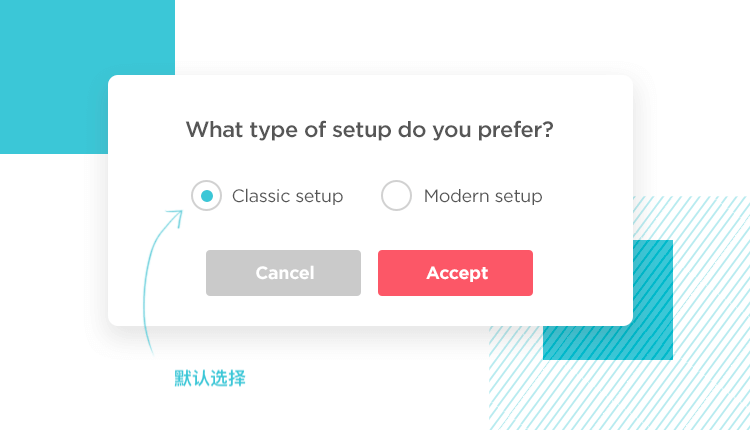Dismiss the dialog with the gray Cancel button

(x=283, y=273)
